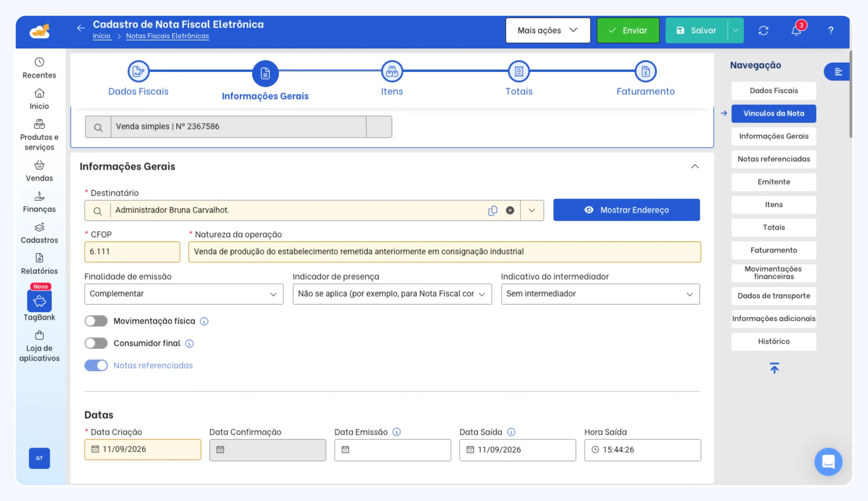Viewport: 868px width, 501px height.
Task: Turn on the Consumidor final switch
Action: (x=96, y=343)
